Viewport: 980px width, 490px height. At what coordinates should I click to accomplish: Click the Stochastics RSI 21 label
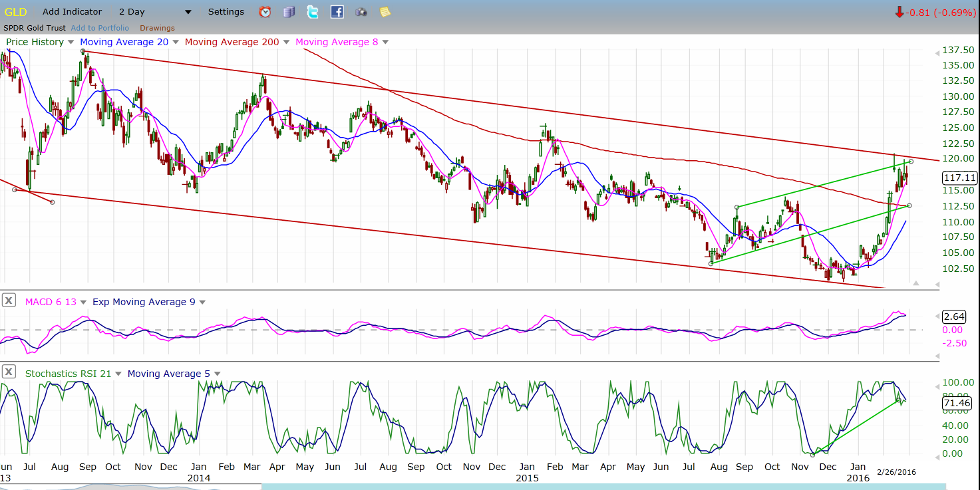point(68,374)
